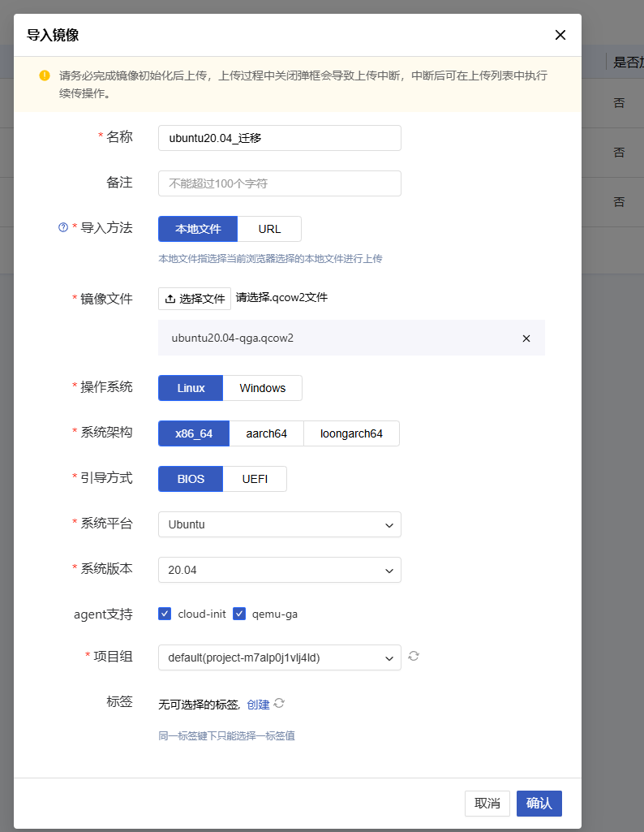The width and height of the screenshot is (644, 832).
Task: Refresh the 标签 tag list
Action: pos(280,704)
